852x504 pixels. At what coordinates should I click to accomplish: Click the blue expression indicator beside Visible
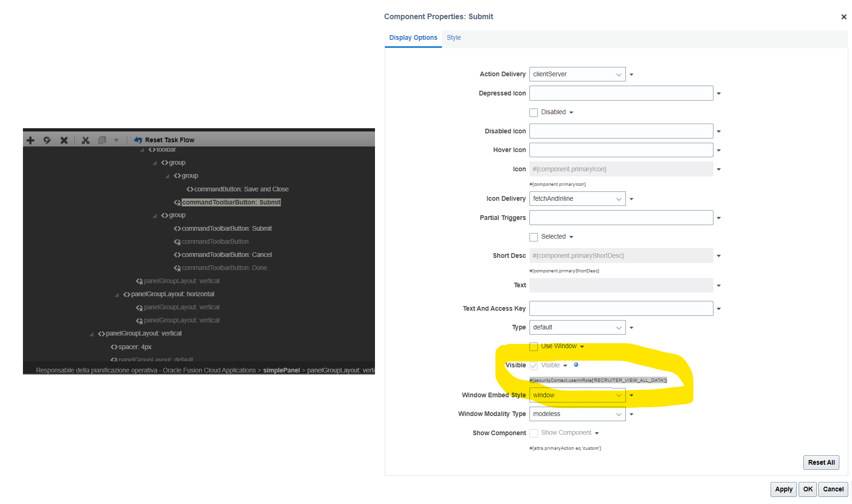[576, 365]
